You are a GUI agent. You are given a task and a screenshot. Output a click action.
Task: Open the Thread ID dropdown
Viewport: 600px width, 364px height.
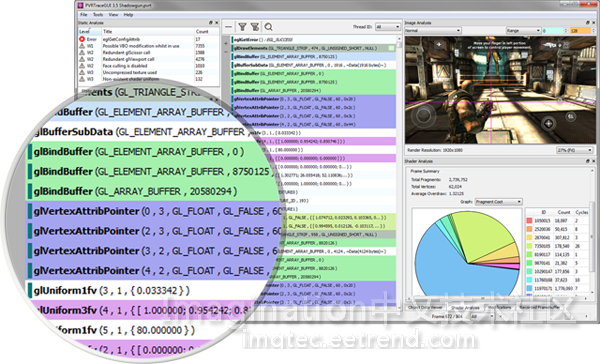(x=387, y=27)
